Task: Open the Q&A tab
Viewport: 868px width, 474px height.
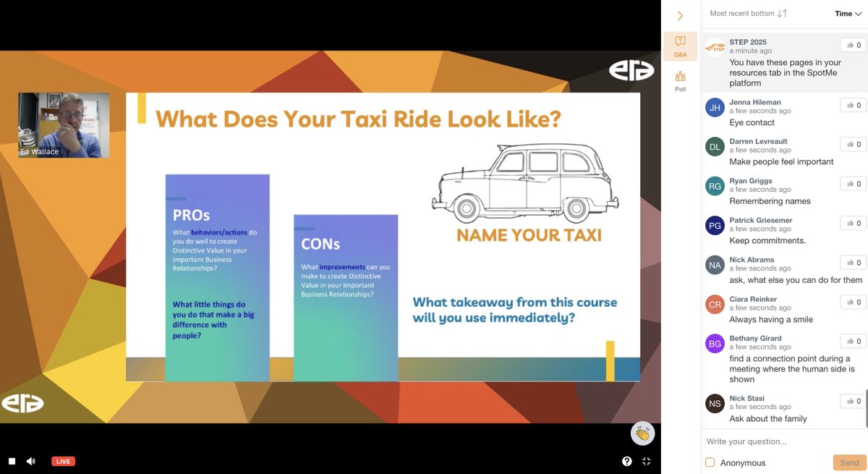Action: [681, 46]
